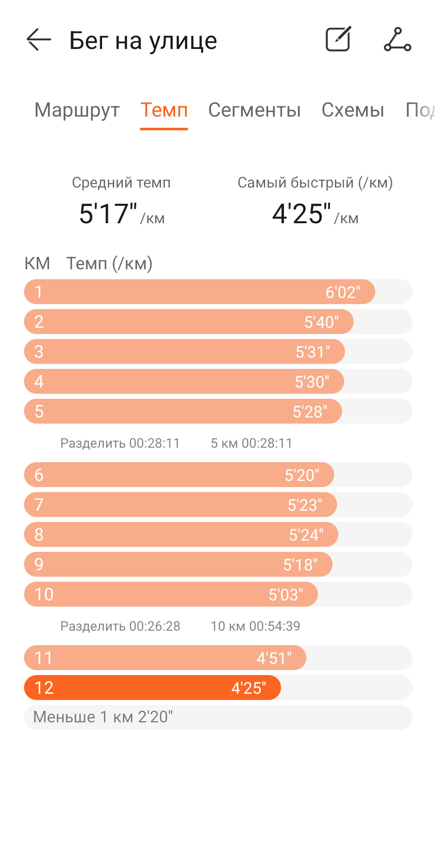Tap the 10 км 00:54:39 split label
Viewport: 435px width, 868px height.
(255, 626)
